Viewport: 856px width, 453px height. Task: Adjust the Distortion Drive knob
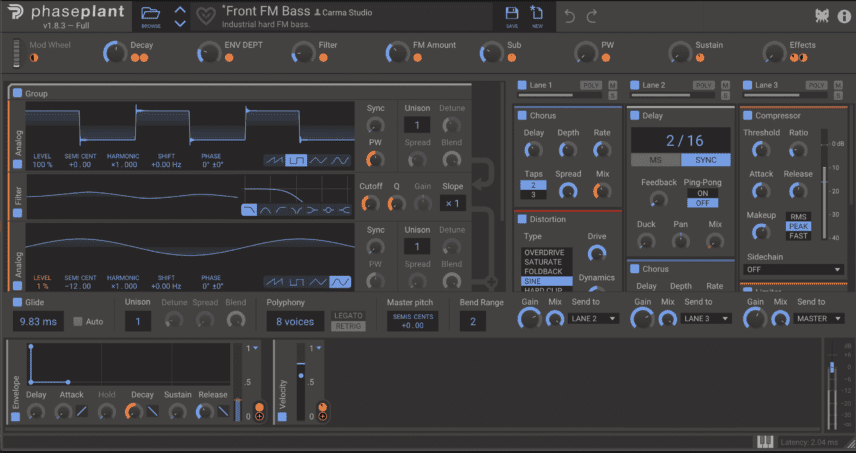[x=596, y=254]
